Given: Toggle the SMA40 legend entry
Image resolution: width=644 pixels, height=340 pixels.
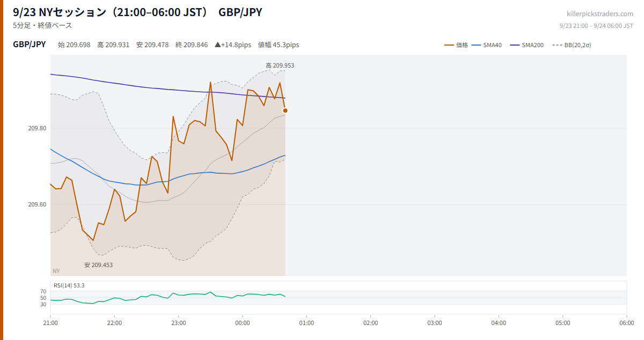Looking at the screenshot, I should [x=486, y=45].
